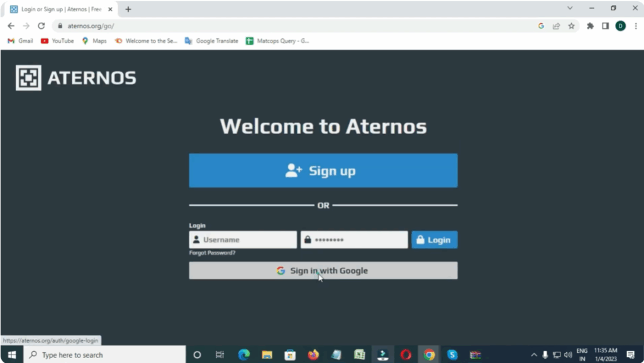This screenshot has width=644, height=363.
Task: Click the back navigation arrow
Action: click(x=11, y=26)
